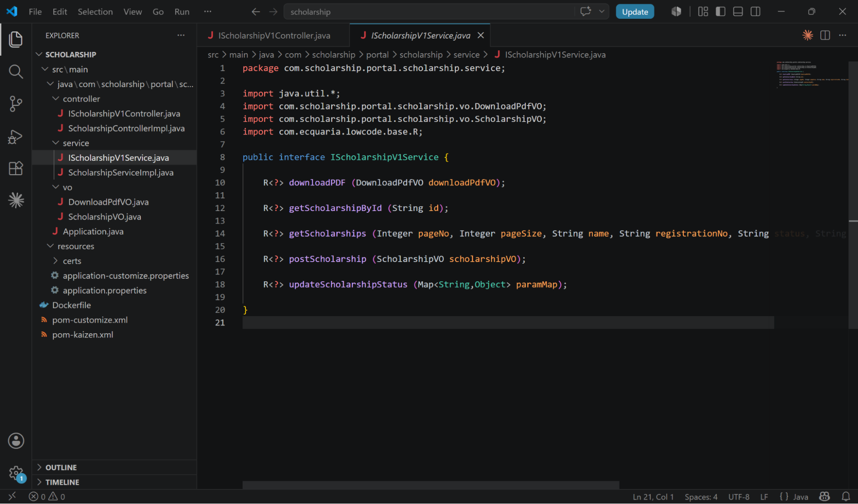This screenshot has height=504, width=858.
Task: Toggle the secondary side bar visibility
Action: tap(755, 12)
